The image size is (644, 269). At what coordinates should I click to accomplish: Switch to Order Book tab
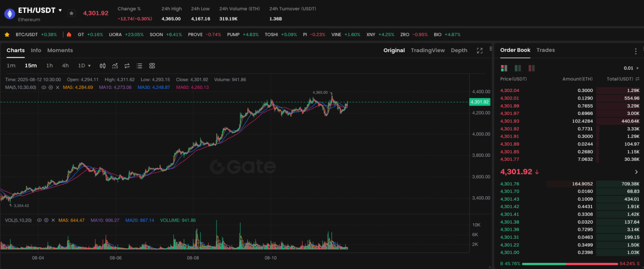tap(515, 50)
